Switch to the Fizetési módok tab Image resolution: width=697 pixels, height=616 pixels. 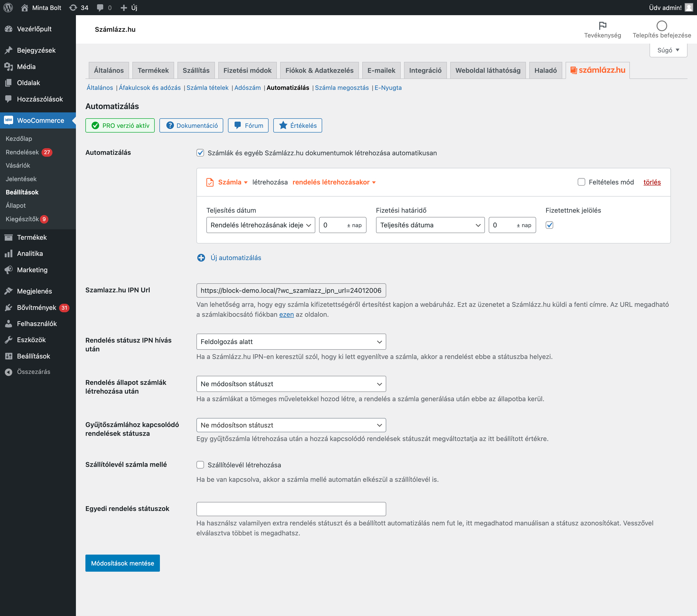pyautogui.click(x=248, y=71)
